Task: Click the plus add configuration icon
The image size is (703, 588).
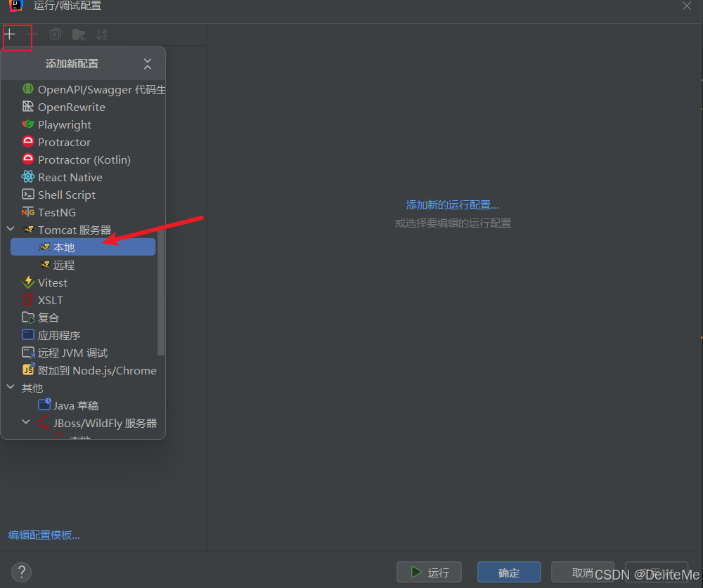Action: coord(9,34)
